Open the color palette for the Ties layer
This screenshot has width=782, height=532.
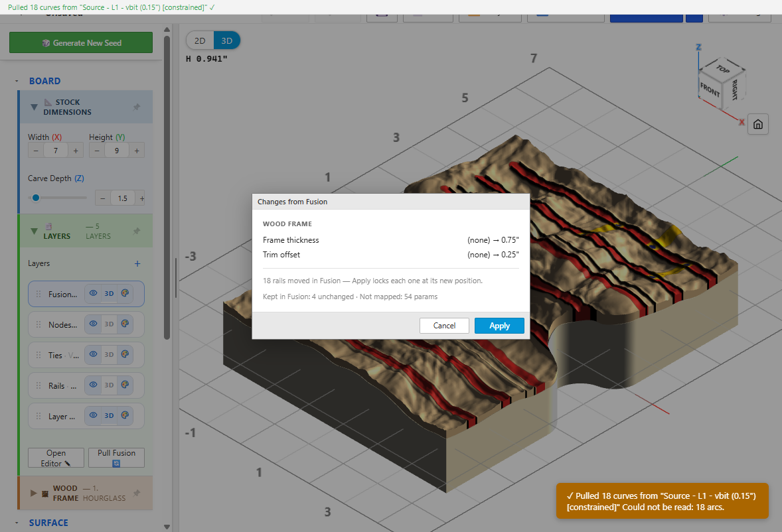click(x=125, y=354)
